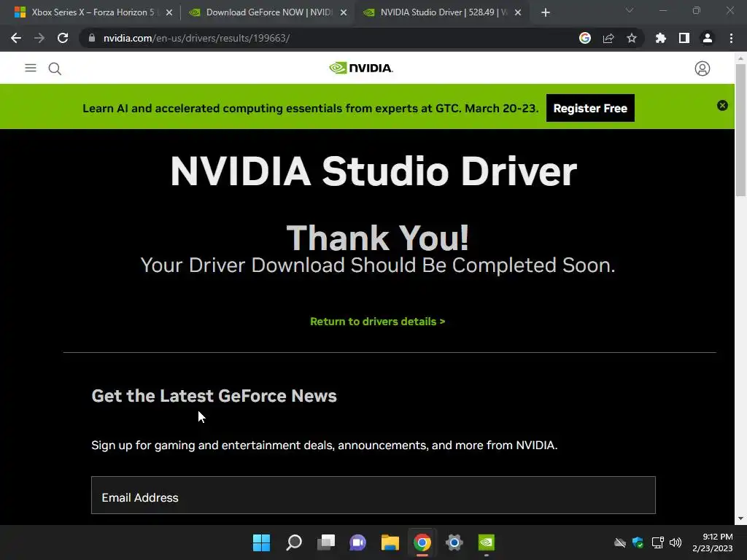
Task: Close the Download GeForce NOW tab
Action: tap(344, 13)
